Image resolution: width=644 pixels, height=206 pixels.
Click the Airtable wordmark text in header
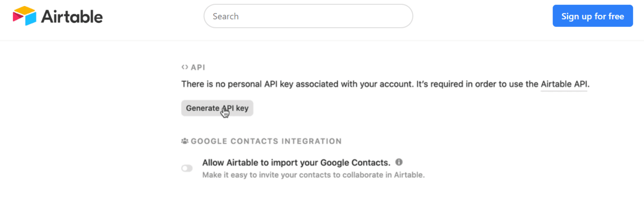coord(72,17)
